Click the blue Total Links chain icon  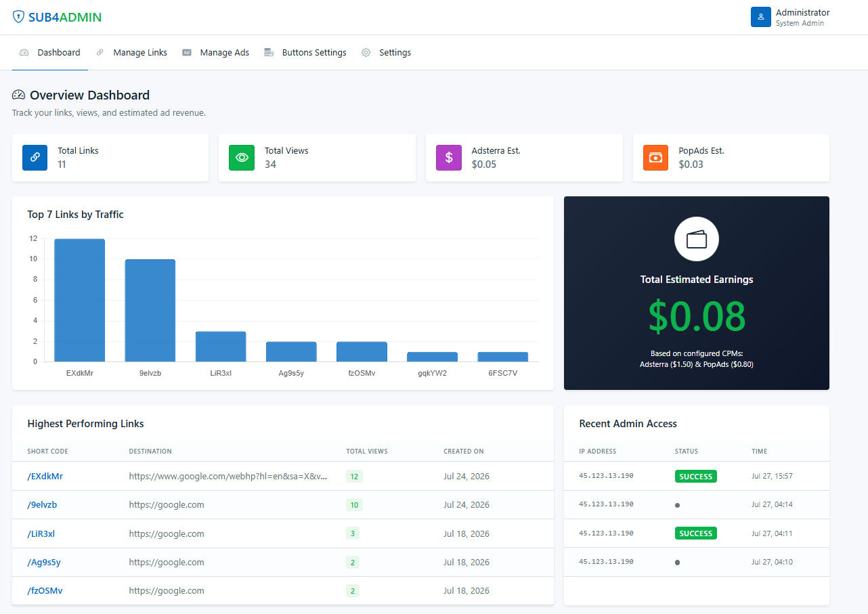point(35,157)
